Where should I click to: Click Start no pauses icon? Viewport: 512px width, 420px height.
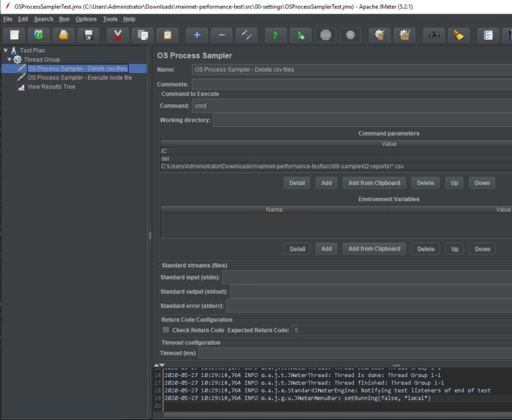click(x=301, y=35)
